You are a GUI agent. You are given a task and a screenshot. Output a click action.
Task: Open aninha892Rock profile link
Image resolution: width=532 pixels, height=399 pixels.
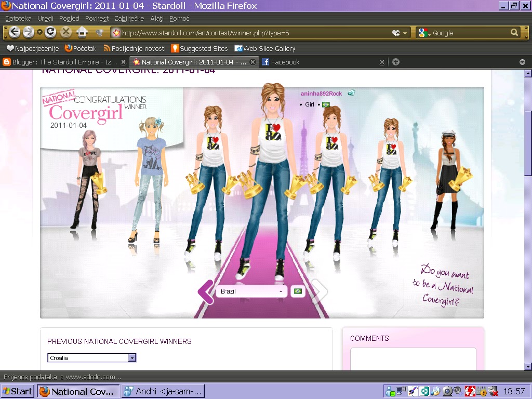point(321,94)
